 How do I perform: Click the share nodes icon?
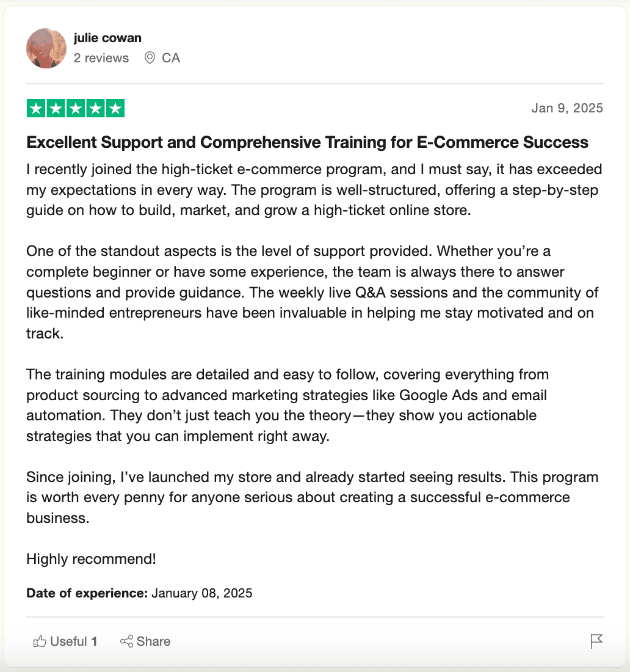pyautogui.click(x=126, y=641)
